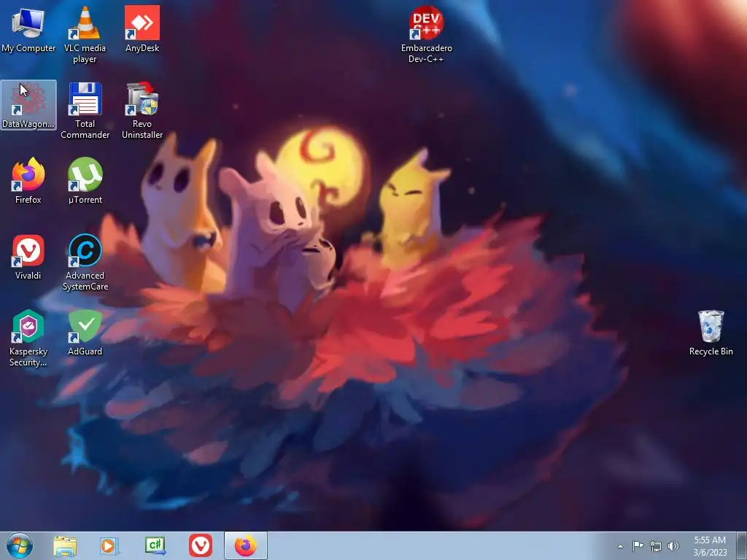This screenshot has width=747, height=560.
Task: Click the taskbar clock showing 5:55 AM
Action: 710,546
